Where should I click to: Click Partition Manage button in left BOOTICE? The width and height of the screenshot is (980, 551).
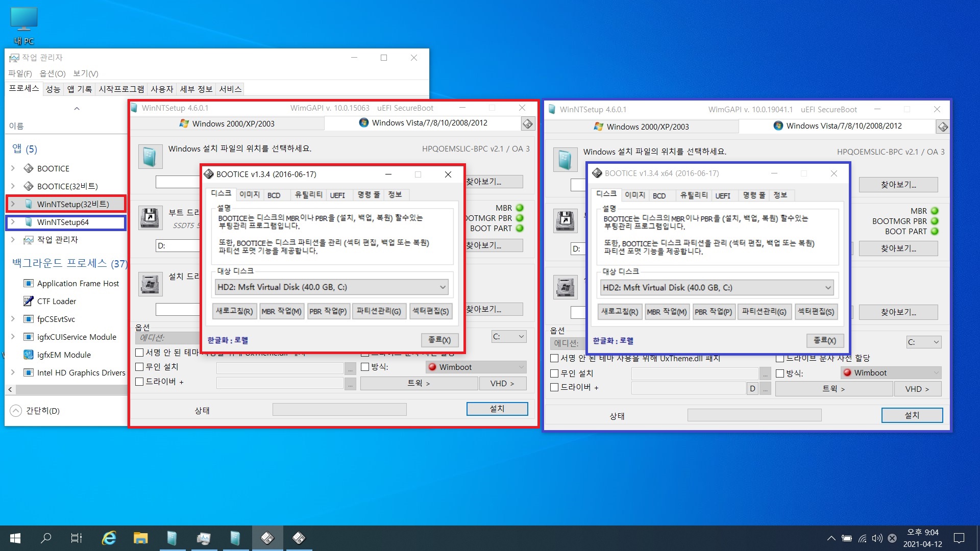(x=379, y=311)
